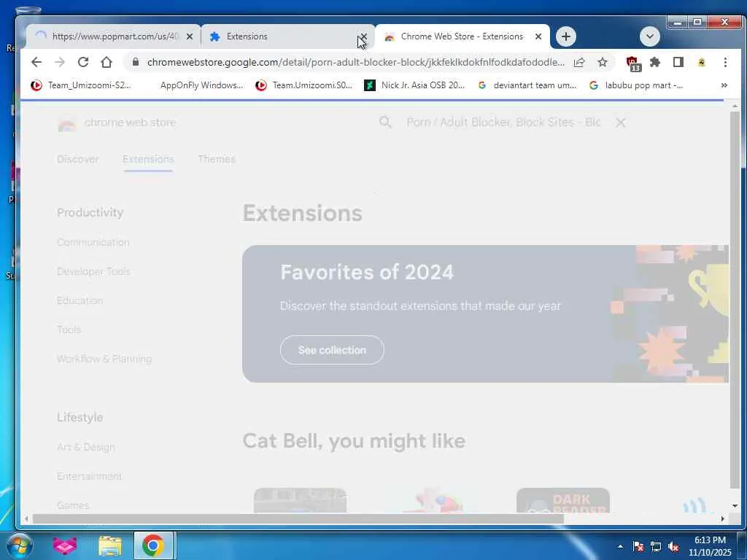The image size is (747, 560).
Task: Open a new tab with the plus button
Action: click(565, 36)
